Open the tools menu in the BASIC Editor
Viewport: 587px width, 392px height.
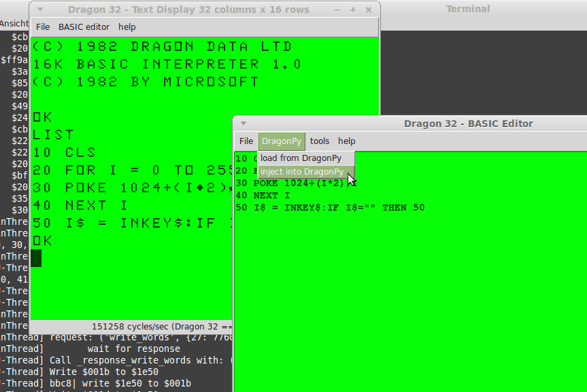tap(320, 141)
